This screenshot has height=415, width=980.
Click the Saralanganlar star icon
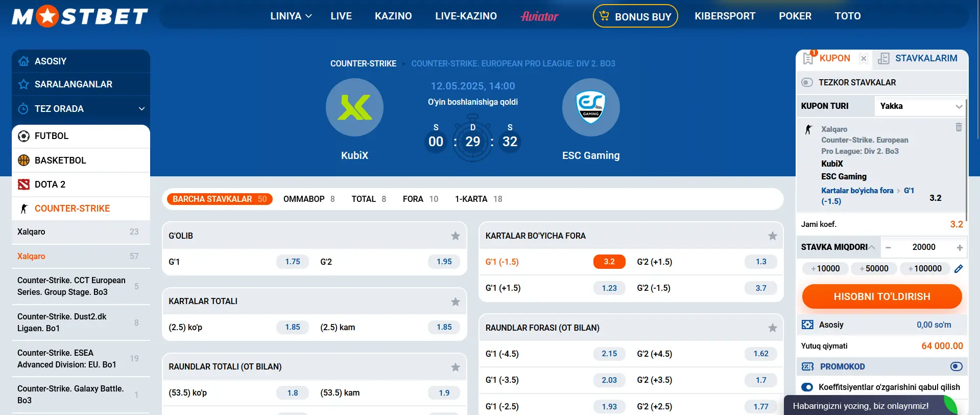(x=23, y=84)
